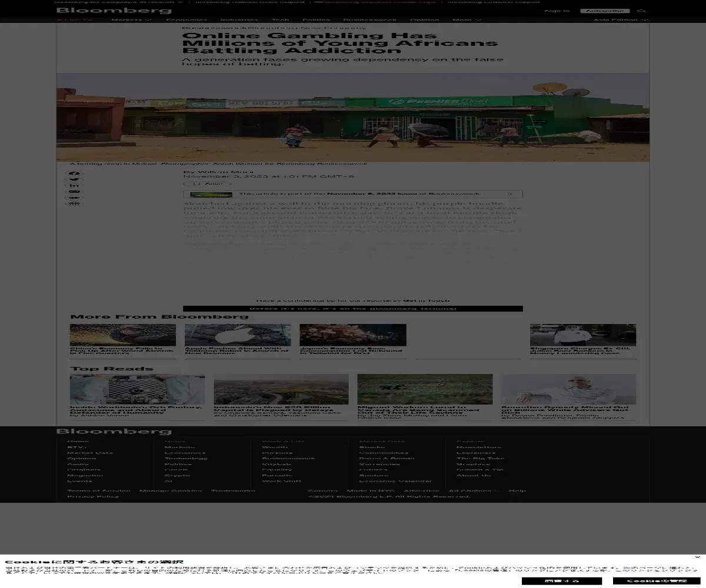Screen dimensions: 706x588
Task: Expand Bloomberg the Company & Its Products dropdown
Action: click(x=119, y=2)
